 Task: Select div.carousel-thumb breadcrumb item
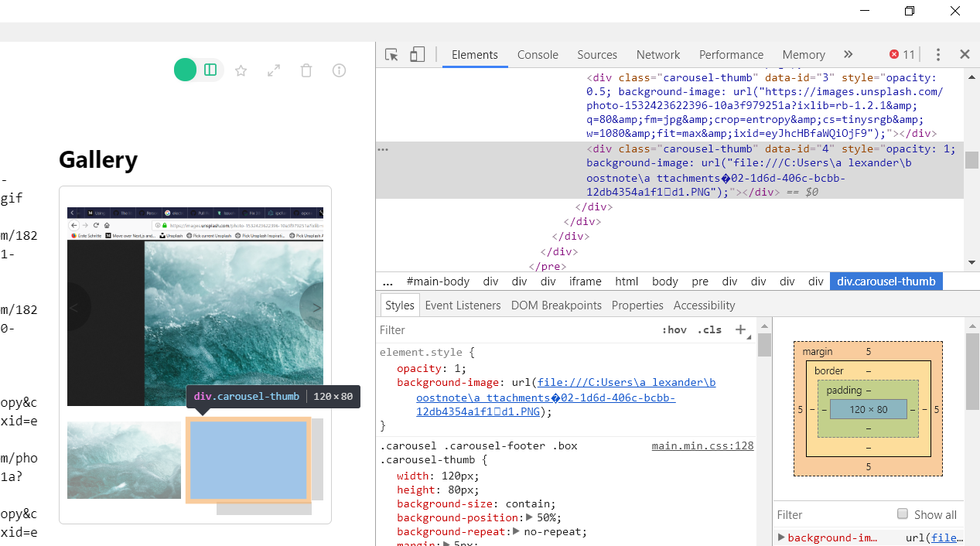pyautogui.click(x=886, y=282)
